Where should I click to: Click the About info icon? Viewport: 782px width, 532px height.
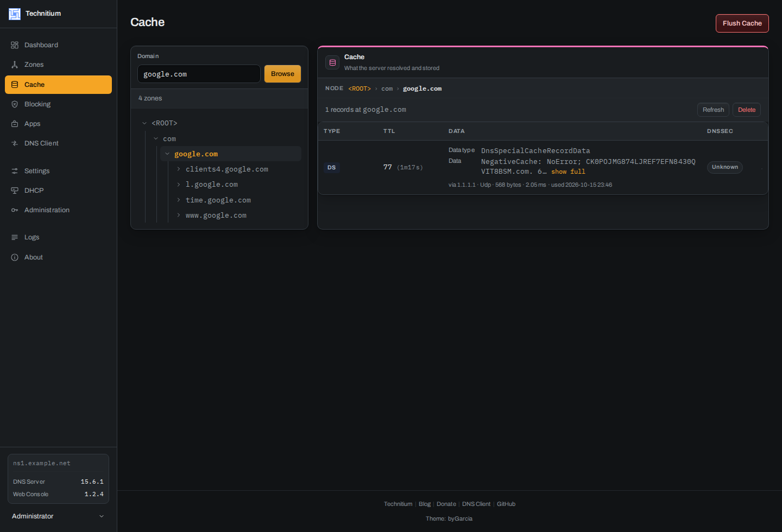(15, 257)
